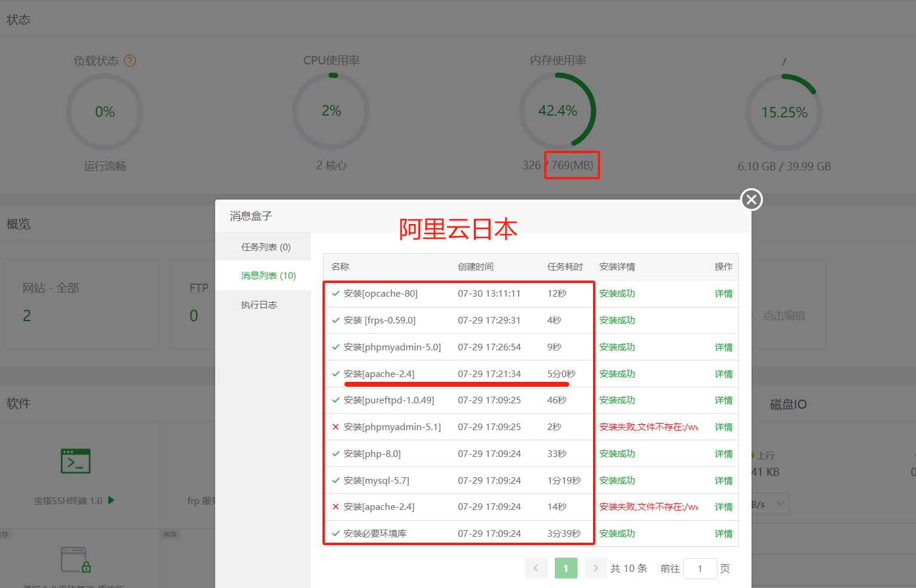Click the 2 核心 label under CPU
The image size is (916, 588).
[x=331, y=166]
